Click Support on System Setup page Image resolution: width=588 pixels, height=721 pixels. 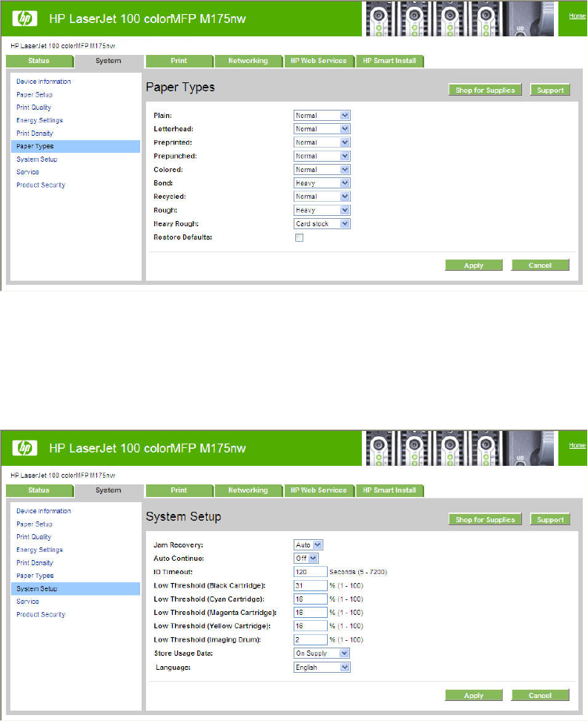pyautogui.click(x=550, y=519)
